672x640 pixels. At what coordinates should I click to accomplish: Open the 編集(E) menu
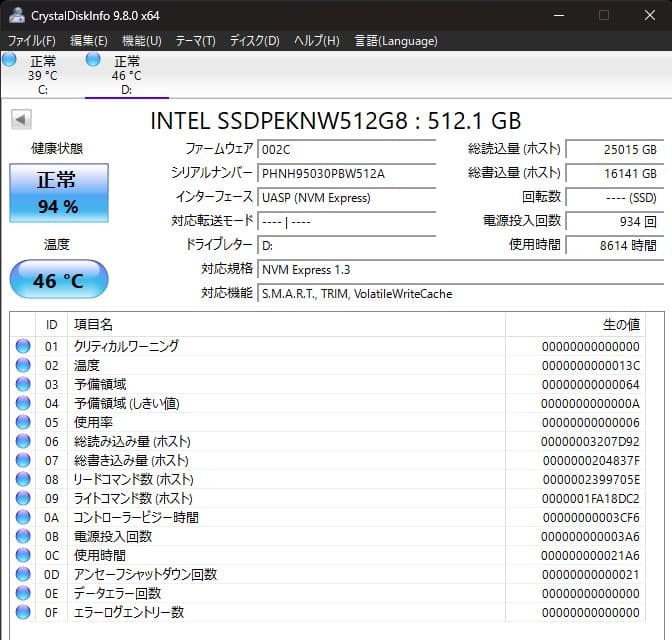tap(89, 41)
